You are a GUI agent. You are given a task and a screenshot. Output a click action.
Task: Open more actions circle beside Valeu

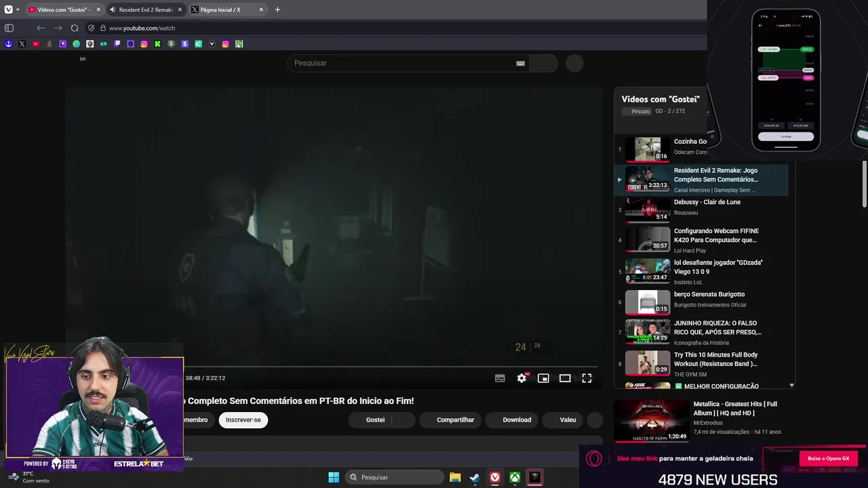(x=595, y=420)
